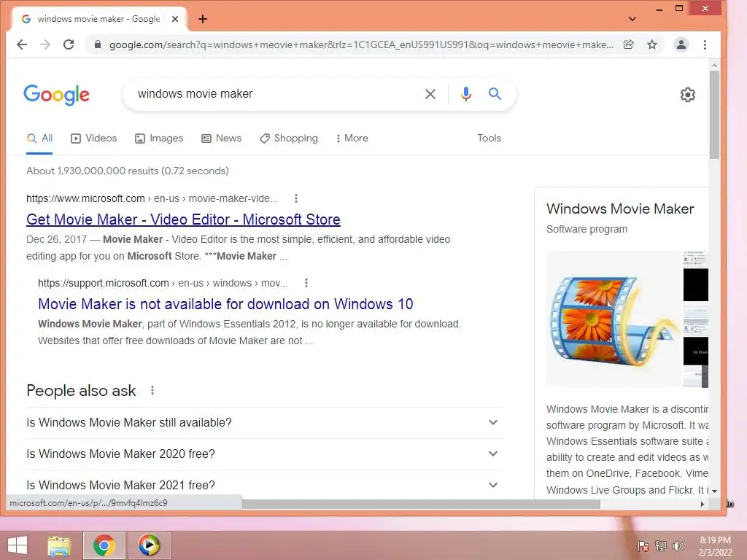Click https://support.microsoft.com result URL
The height and width of the screenshot is (560, 747).
tap(163, 284)
